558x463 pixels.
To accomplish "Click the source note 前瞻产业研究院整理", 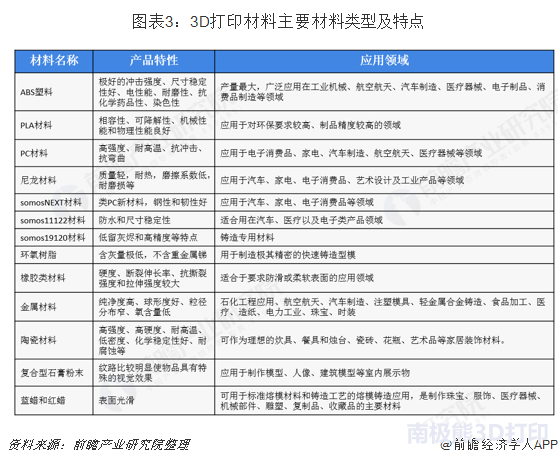I will tap(132, 444).
